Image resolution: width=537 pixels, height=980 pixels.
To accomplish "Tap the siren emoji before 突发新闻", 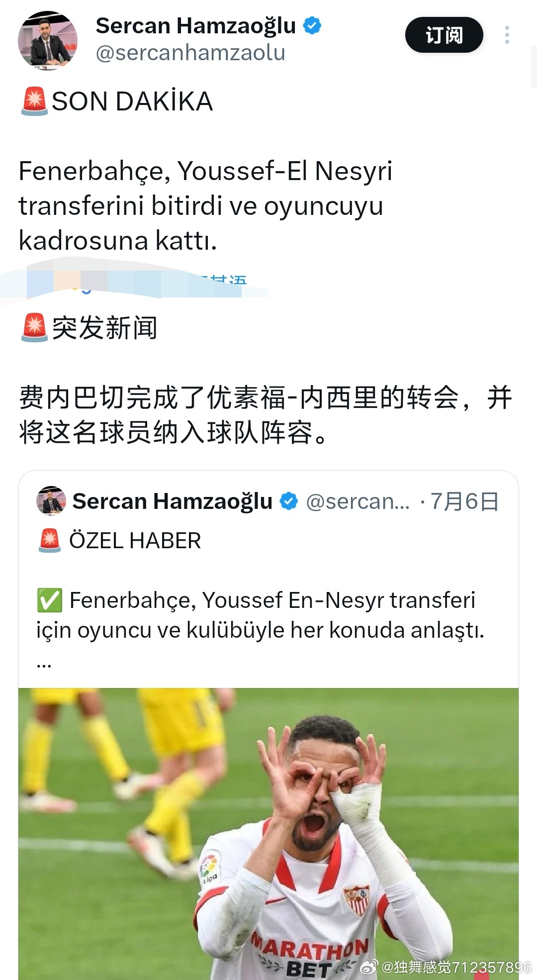I will click(x=34, y=328).
